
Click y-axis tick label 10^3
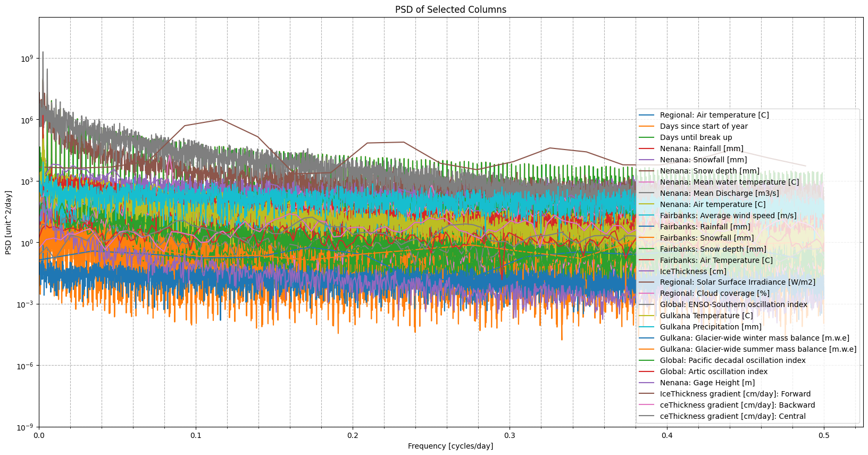pos(28,181)
